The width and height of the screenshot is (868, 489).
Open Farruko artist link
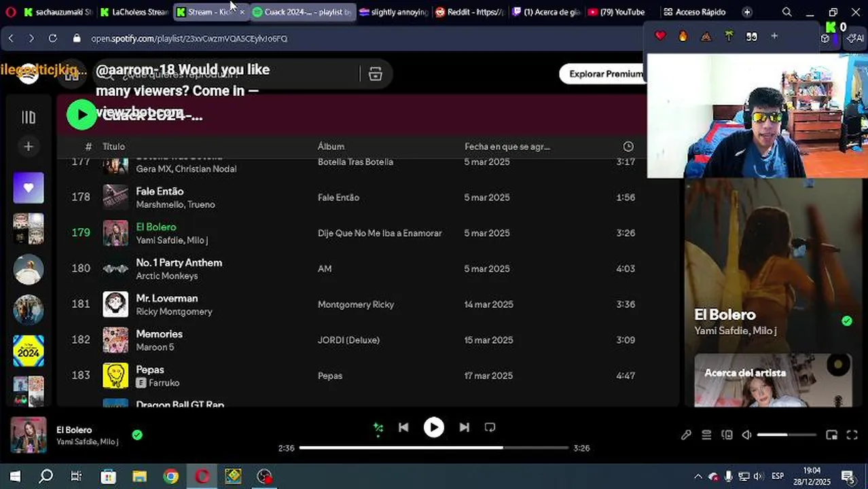click(x=164, y=383)
